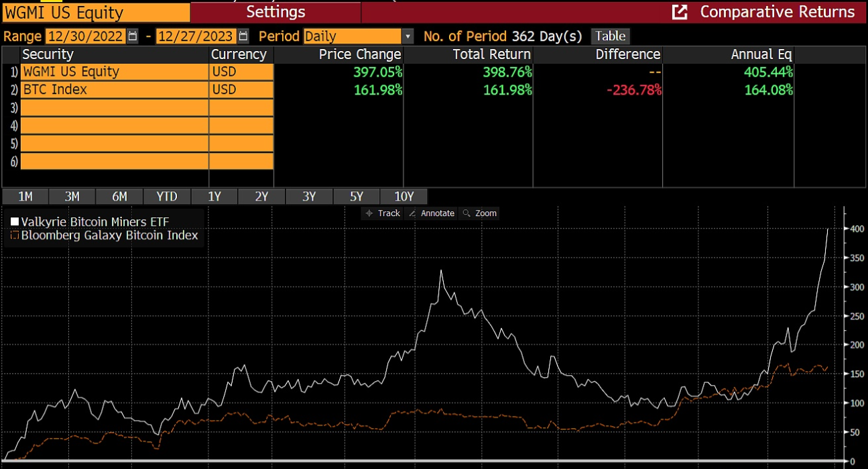Activate the chart Zoom magnifier tool
Screen dimensions: 868x469
[x=480, y=213]
